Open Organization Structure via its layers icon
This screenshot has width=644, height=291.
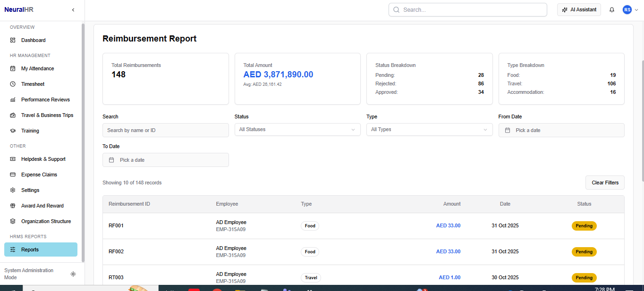tap(13, 221)
